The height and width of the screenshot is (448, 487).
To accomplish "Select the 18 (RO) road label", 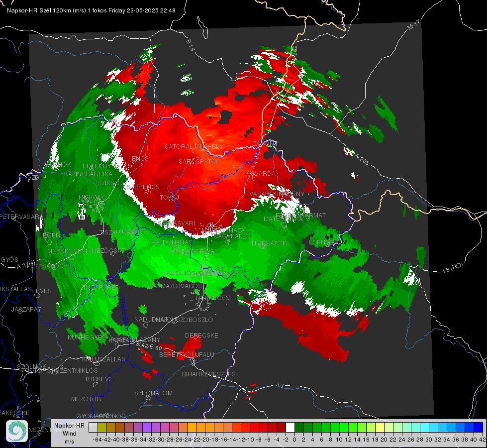I will 453,268.
